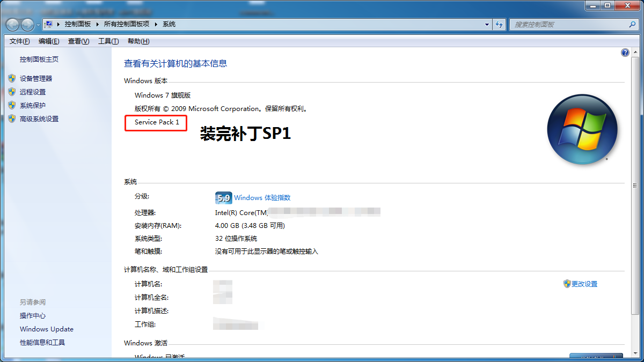Click the vertical scrollbar thumb
The height and width of the screenshot is (362, 644).
(635, 186)
